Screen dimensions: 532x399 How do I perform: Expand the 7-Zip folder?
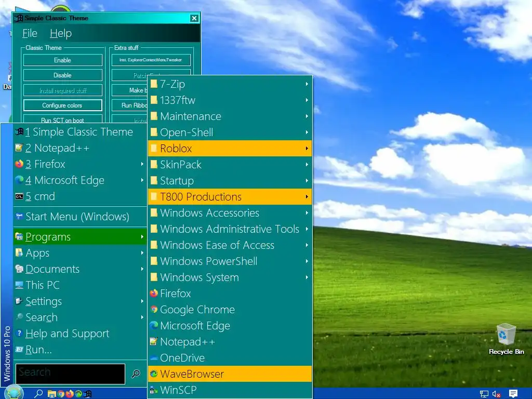(x=230, y=84)
